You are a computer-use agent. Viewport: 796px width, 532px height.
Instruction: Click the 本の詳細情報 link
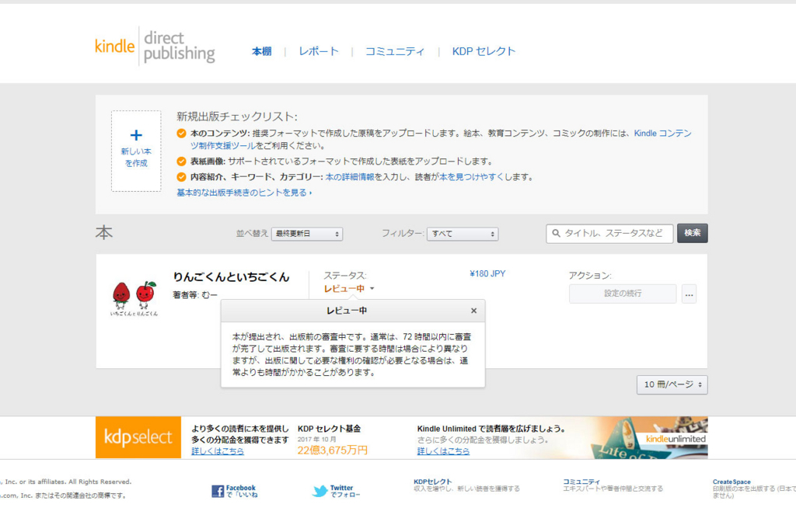[x=350, y=177]
